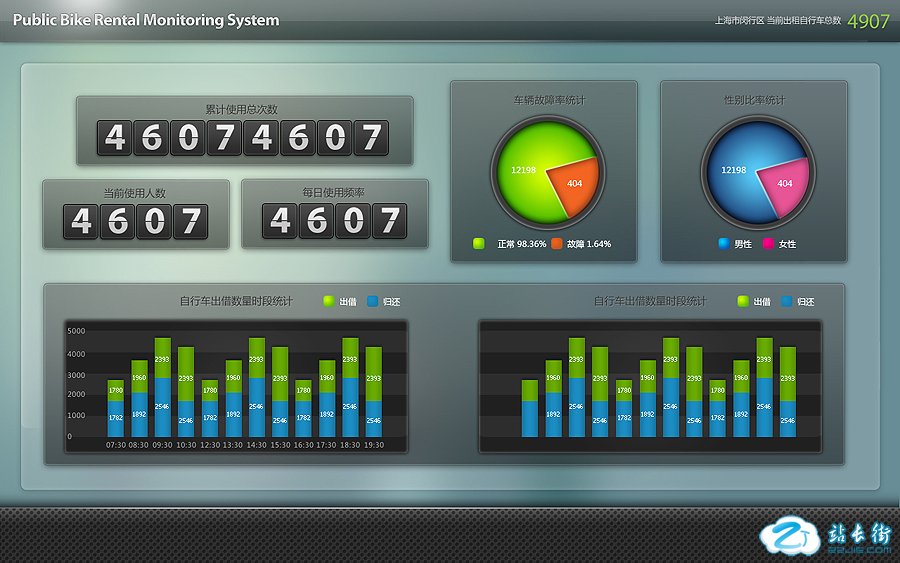The height and width of the screenshot is (563, 900).
Task: Click the Public Bike Rental Monitoring System title
Action: click(146, 20)
